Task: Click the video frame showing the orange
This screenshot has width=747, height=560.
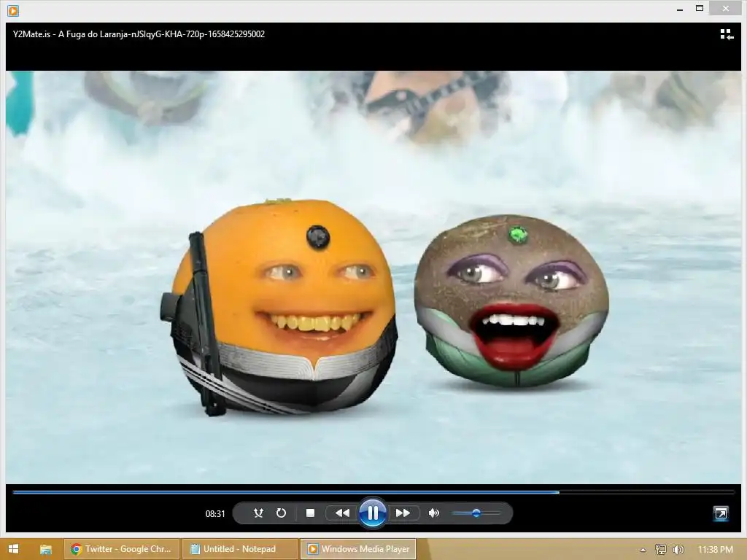Action: [373, 277]
